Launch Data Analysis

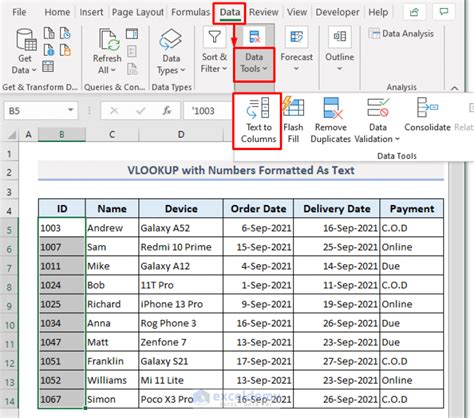point(401,34)
